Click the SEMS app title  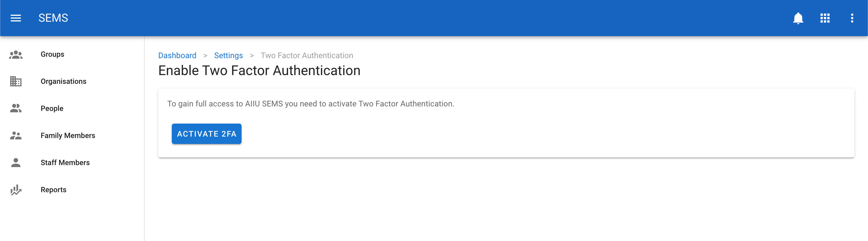pyautogui.click(x=53, y=18)
